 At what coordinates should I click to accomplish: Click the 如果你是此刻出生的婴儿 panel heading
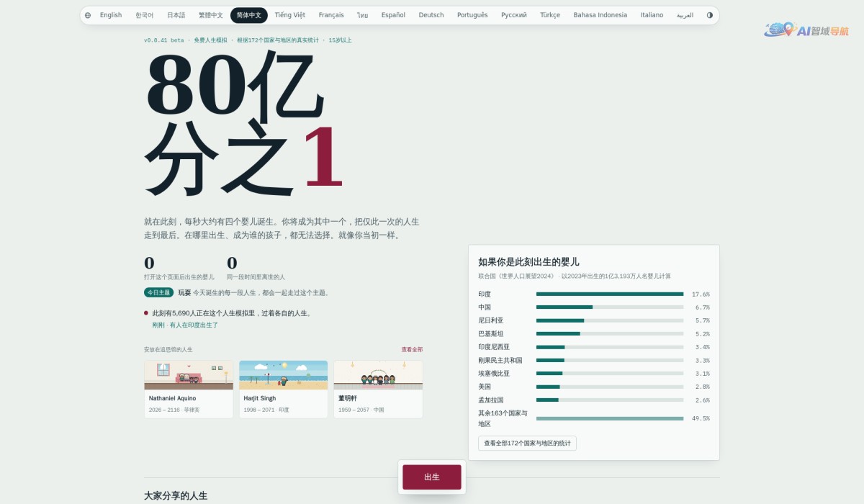pos(528,262)
